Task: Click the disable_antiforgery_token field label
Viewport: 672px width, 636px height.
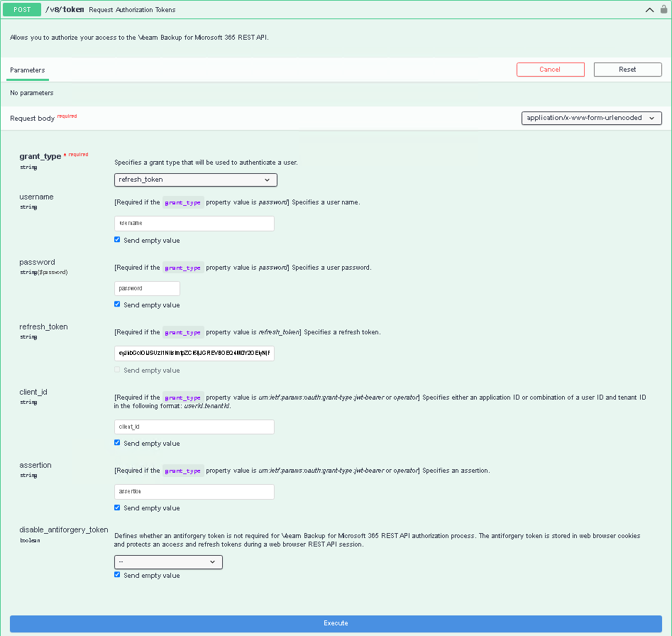Action: point(63,530)
